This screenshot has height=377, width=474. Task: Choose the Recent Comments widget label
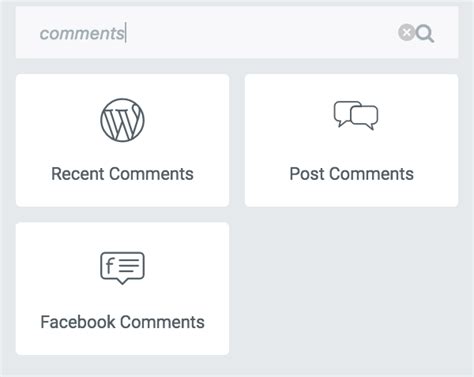point(122,174)
